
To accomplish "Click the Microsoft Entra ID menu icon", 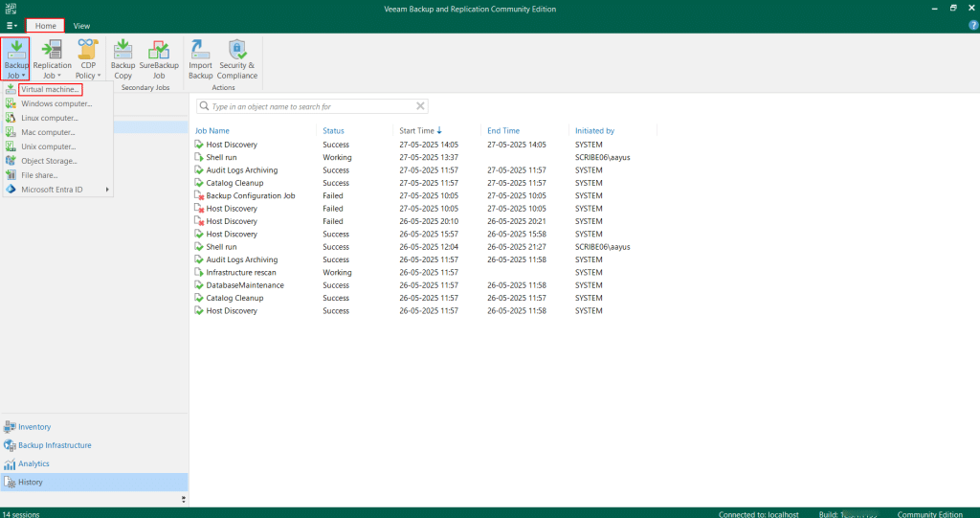I will tap(11, 190).
